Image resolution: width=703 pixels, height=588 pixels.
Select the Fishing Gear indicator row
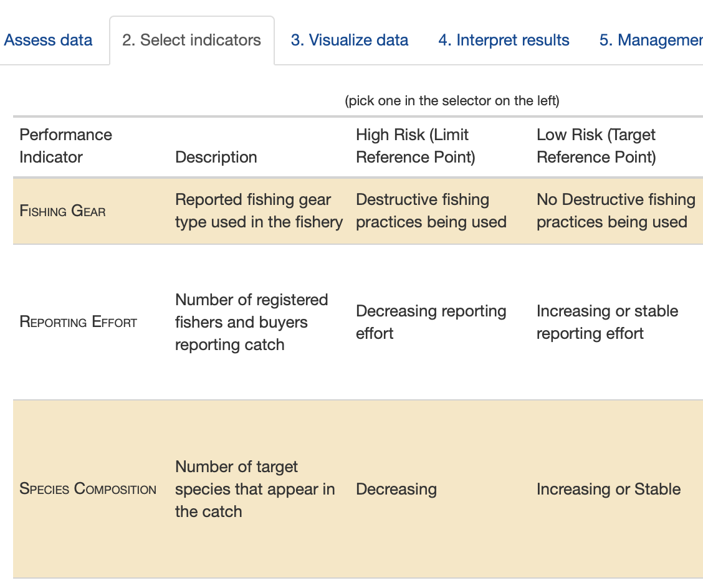pyautogui.click(x=62, y=211)
